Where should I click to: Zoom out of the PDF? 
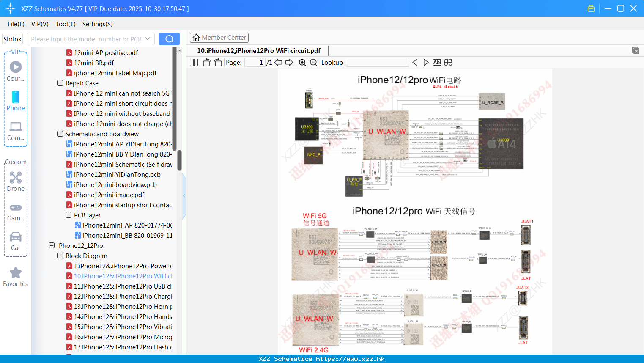pyautogui.click(x=313, y=63)
